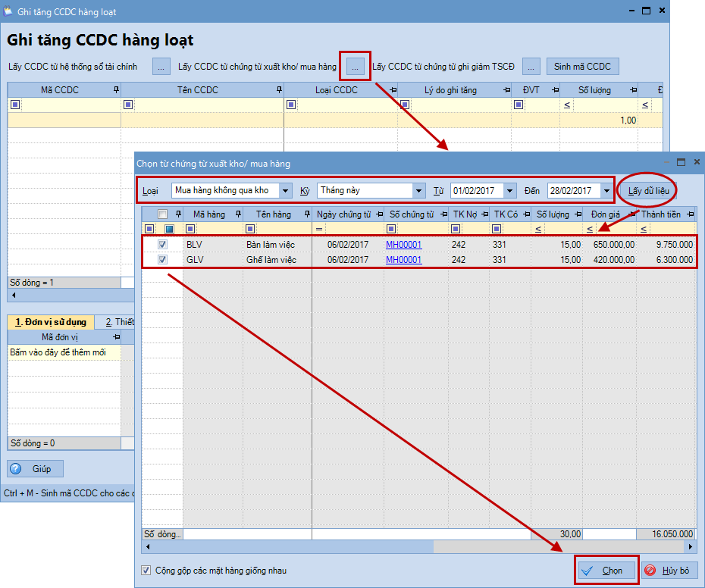Toggle the select-all header checkbox
The image size is (705, 588).
tap(162, 214)
